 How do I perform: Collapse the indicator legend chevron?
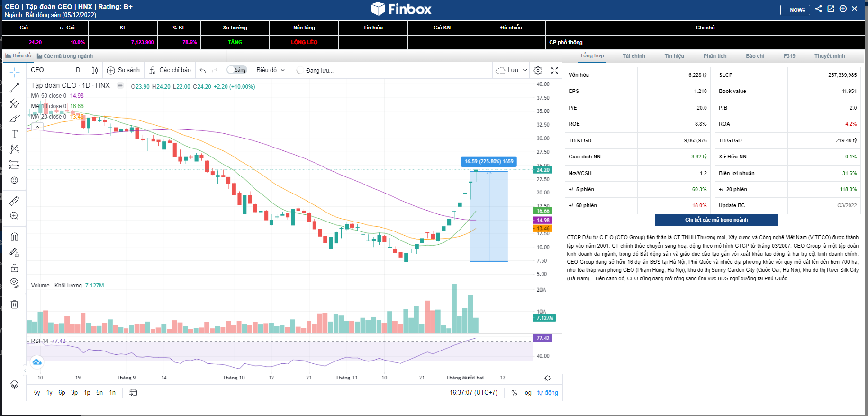tap(37, 127)
